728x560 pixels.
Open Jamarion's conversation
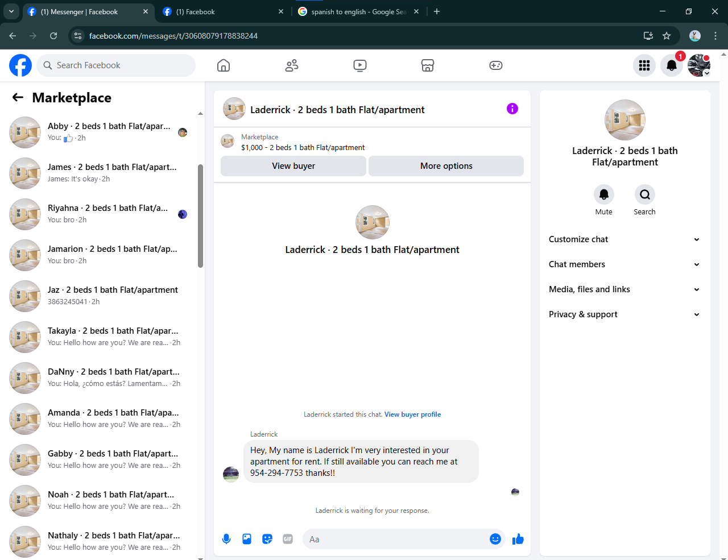[100, 255]
